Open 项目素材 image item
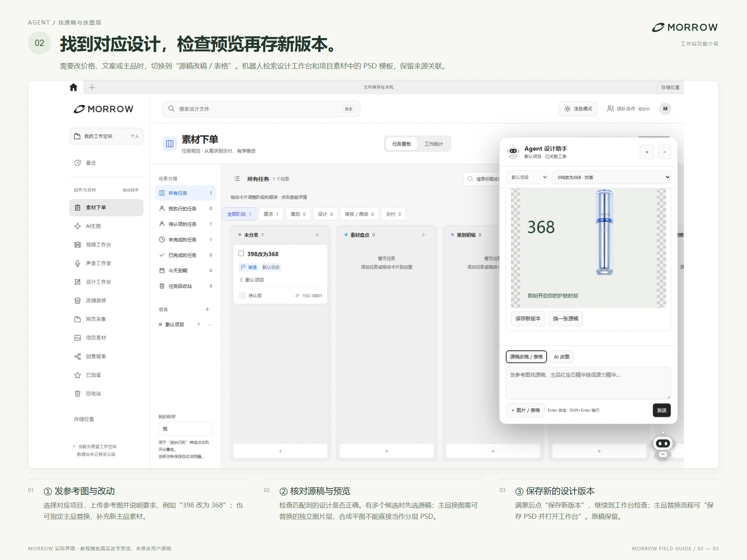This screenshot has width=747, height=560. (x=106, y=338)
